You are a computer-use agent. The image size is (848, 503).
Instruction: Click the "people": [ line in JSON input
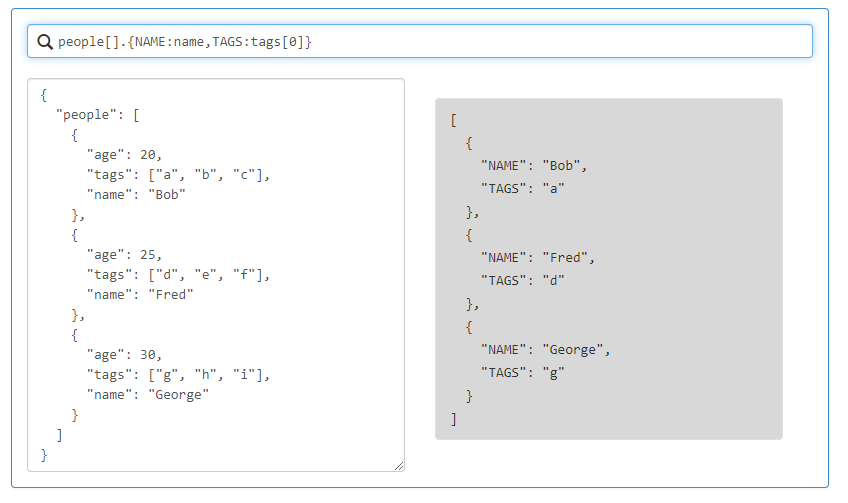click(97, 115)
